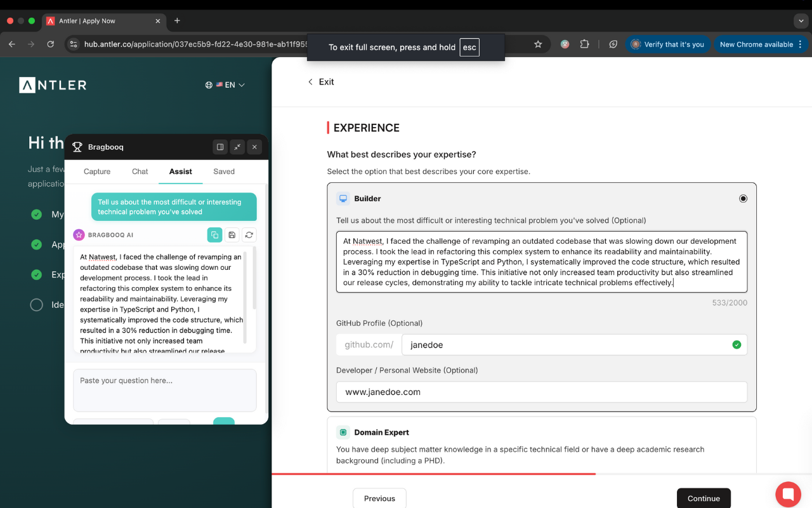
Task: Click the Antler logo
Action: (x=53, y=85)
